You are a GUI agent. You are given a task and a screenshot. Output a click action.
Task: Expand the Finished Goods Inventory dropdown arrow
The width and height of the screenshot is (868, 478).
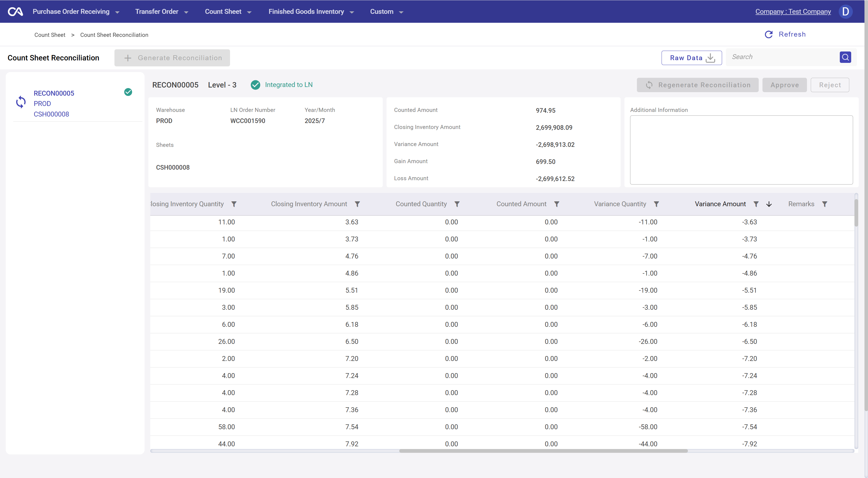click(352, 12)
